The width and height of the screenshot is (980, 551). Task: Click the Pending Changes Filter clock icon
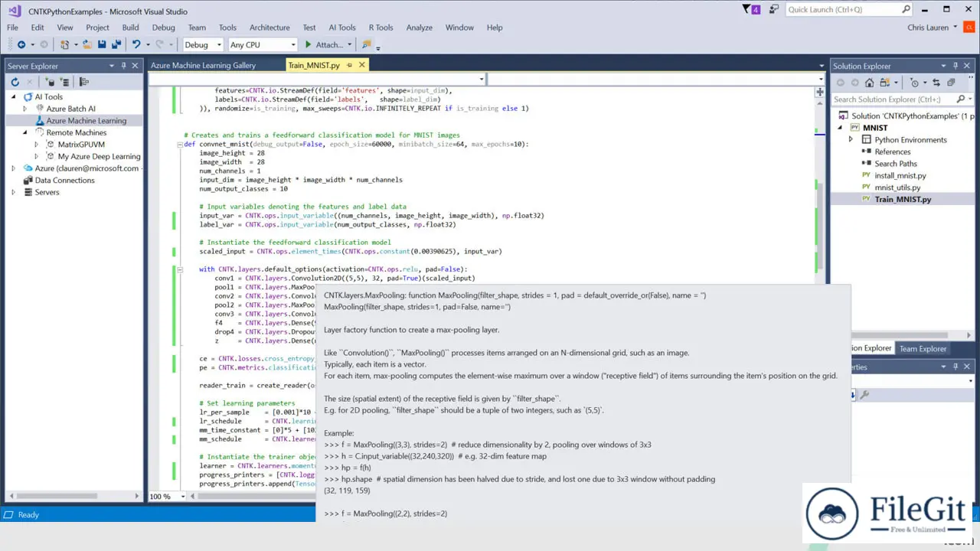point(914,83)
